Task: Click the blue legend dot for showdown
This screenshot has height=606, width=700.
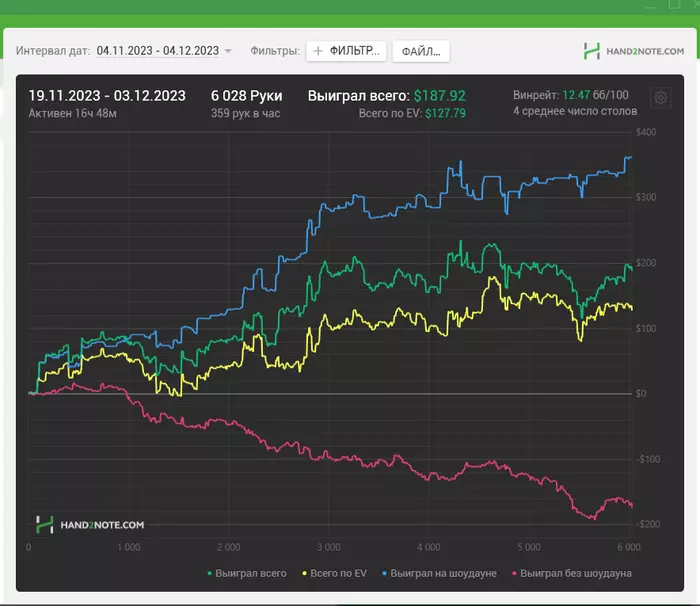Action: 384,573
